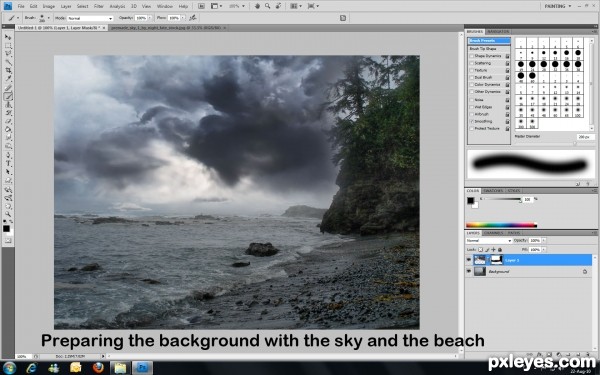Click the Windows Start button
The width and height of the screenshot is (600, 375).
[9, 368]
